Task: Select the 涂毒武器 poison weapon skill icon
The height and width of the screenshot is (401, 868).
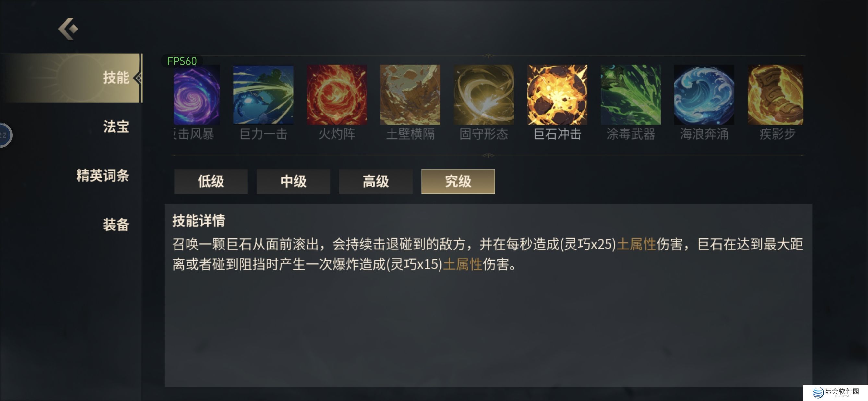Action: [x=631, y=95]
